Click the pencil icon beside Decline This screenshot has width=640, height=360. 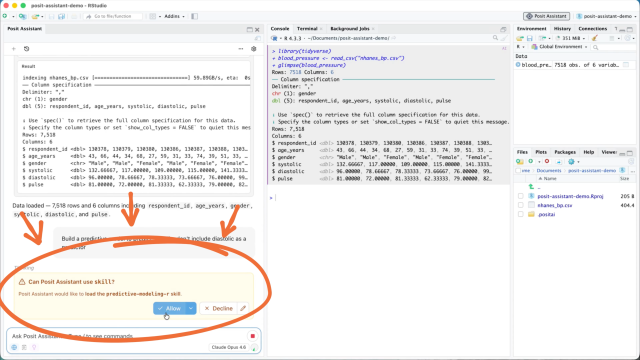coord(243,309)
